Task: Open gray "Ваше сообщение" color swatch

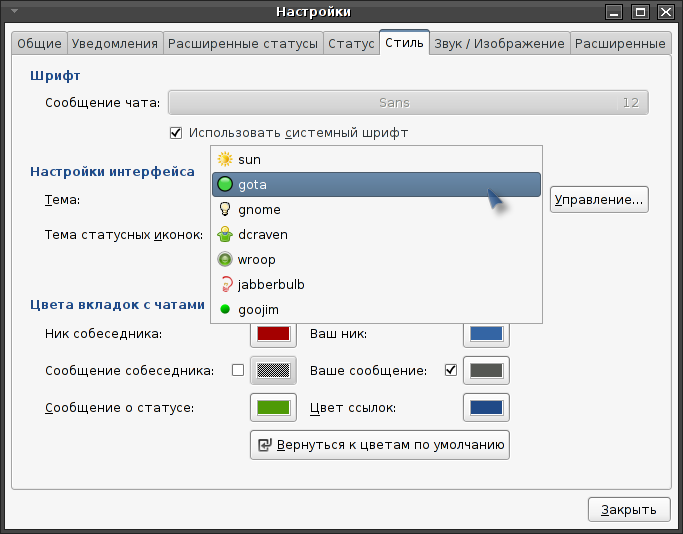Action: 486,370
